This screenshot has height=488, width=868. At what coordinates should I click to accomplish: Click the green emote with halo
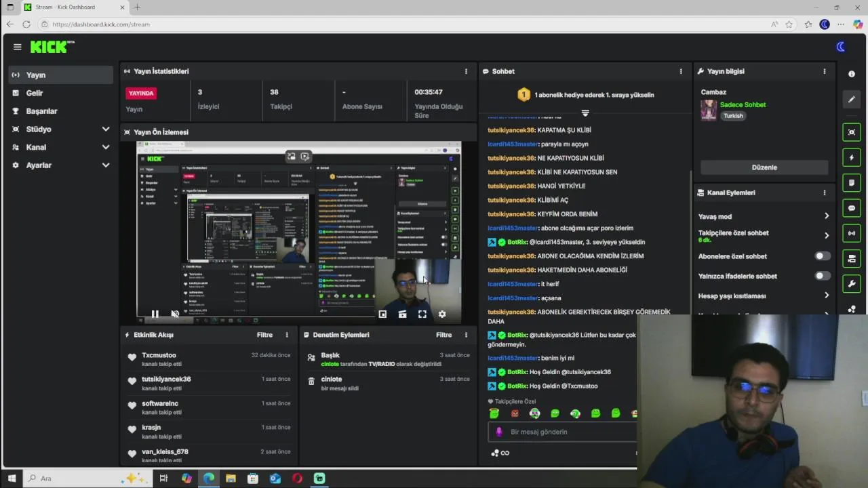pos(494,413)
